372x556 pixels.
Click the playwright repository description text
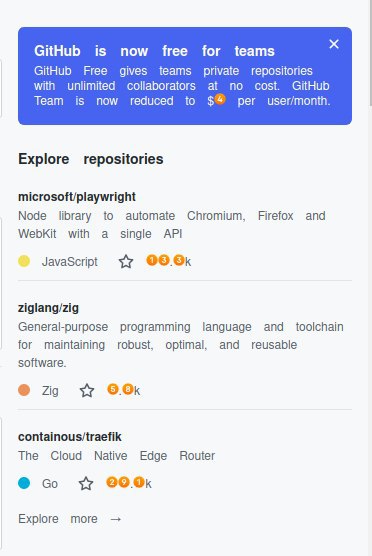[x=172, y=225]
